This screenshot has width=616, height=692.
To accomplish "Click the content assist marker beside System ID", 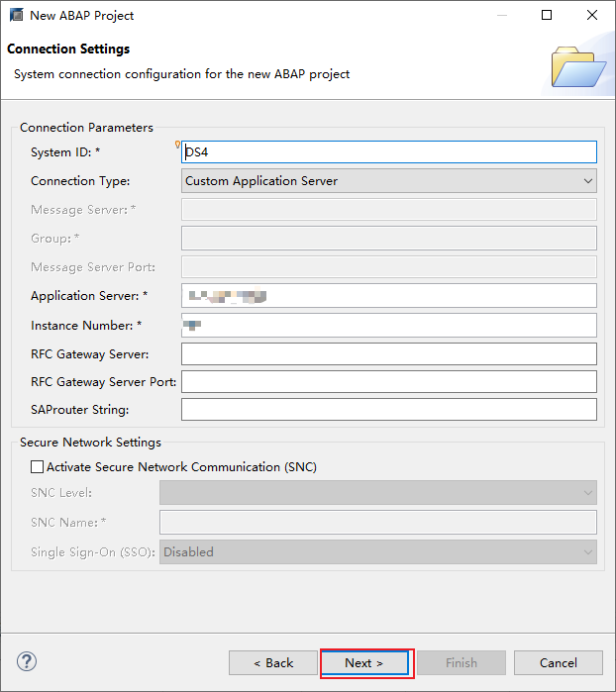I will tap(178, 145).
